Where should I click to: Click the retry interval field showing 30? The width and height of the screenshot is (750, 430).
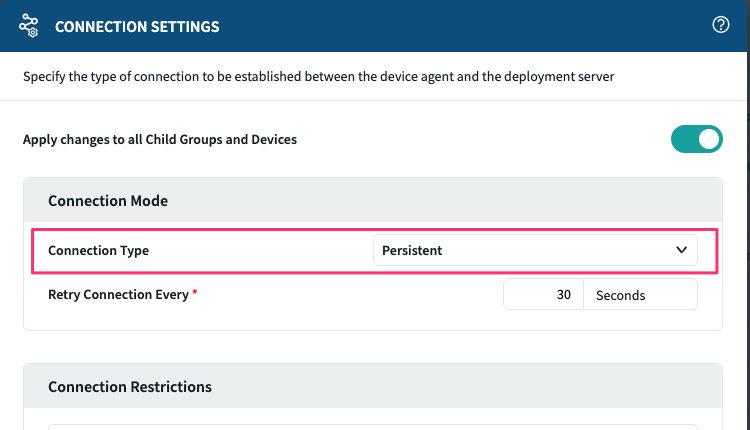click(x=543, y=295)
